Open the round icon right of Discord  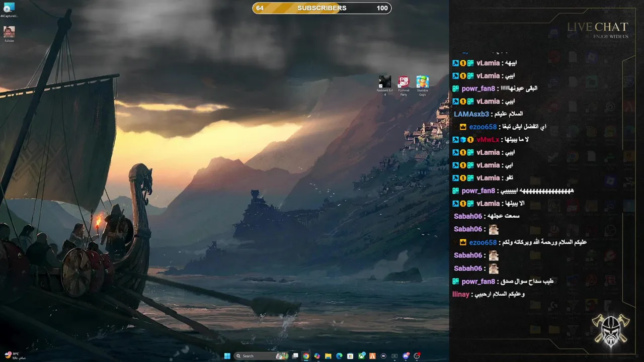tap(417, 356)
